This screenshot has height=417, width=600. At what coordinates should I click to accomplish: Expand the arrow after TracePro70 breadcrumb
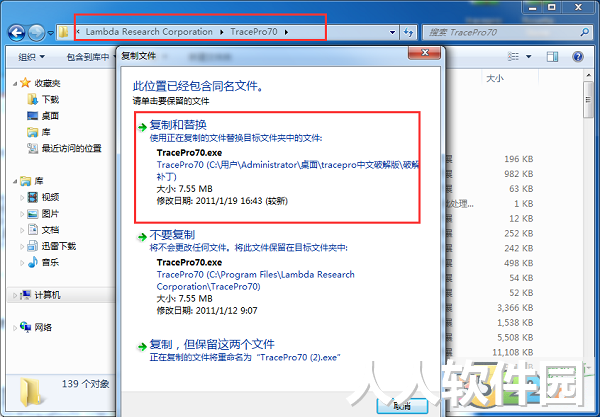286,32
